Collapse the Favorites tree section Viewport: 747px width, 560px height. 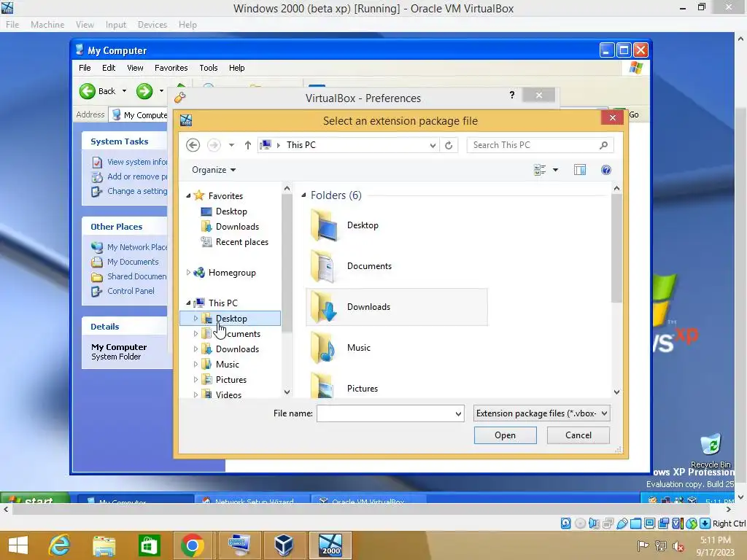(x=188, y=195)
